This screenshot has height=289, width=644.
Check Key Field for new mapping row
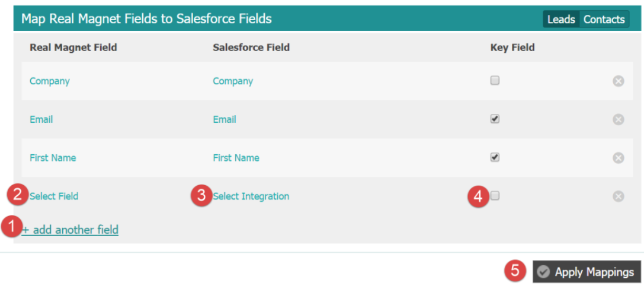(x=495, y=196)
